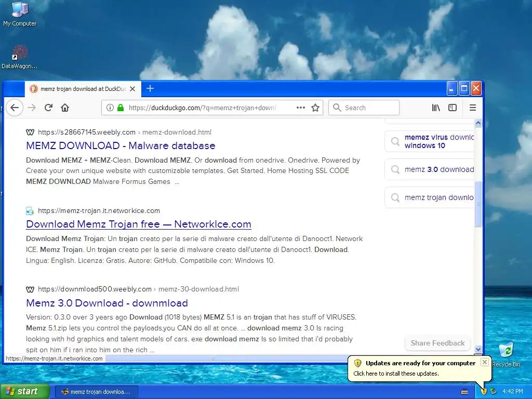Image resolution: width=532 pixels, height=399 pixels.
Task: Bookmark this page with the star icon
Action: click(315, 108)
